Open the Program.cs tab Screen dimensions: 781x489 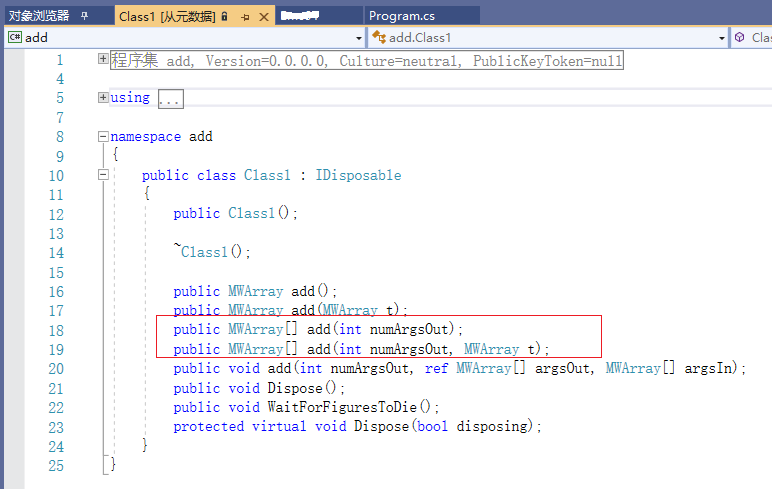point(401,16)
